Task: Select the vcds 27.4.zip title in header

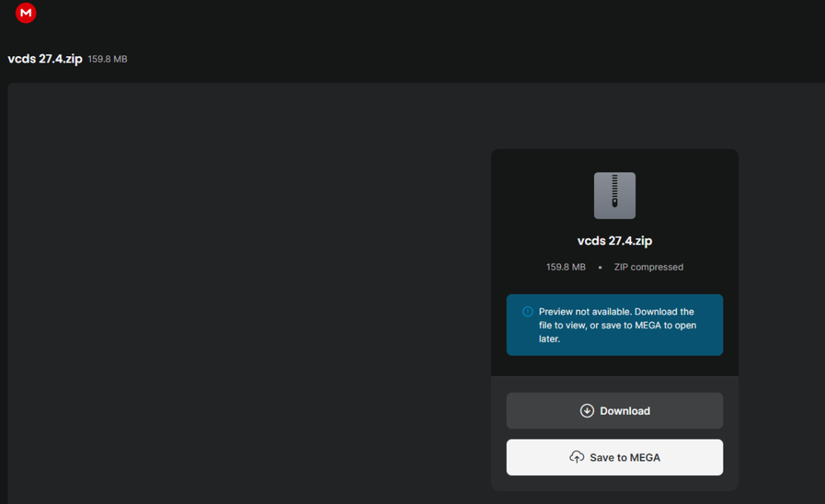Action: [x=45, y=59]
